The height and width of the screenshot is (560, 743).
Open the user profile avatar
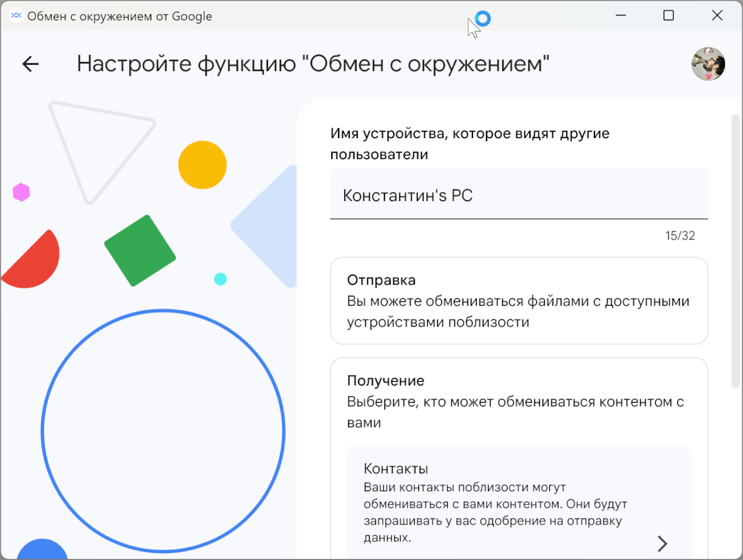[x=708, y=64]
